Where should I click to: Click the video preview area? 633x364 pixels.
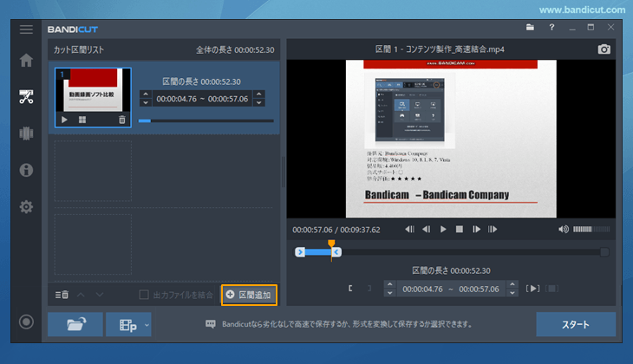pos(451,139)
